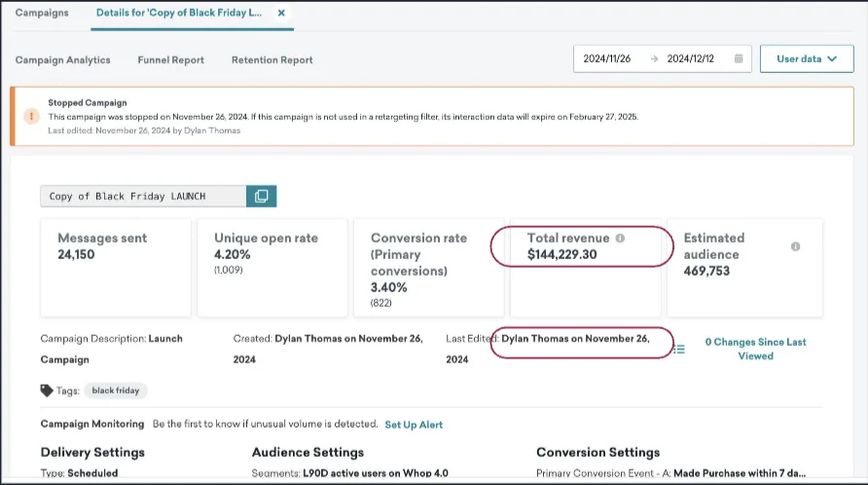Open the Funnel Report tab
Viewport: 868px width, 485px height.
(170, 59)
